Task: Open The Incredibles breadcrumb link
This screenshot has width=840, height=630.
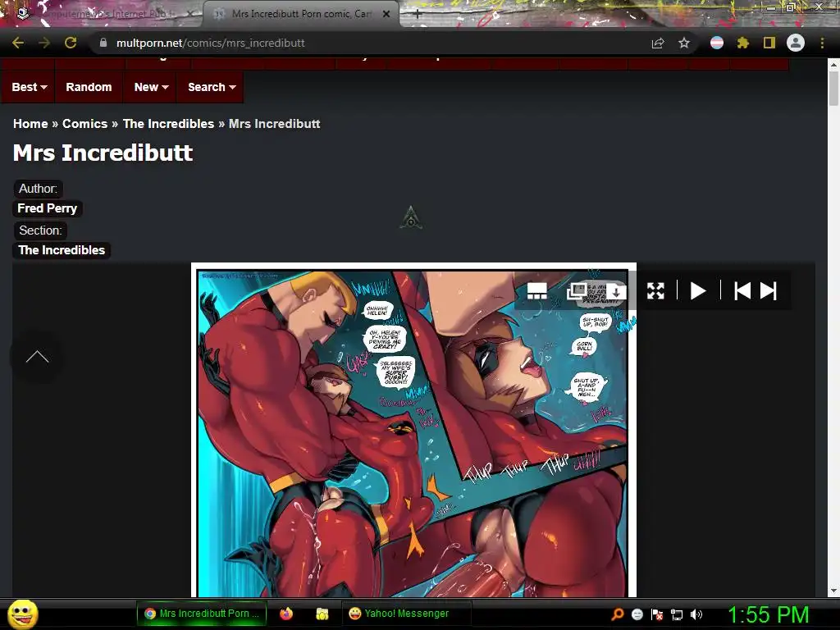Action: [x=168, y=124]
